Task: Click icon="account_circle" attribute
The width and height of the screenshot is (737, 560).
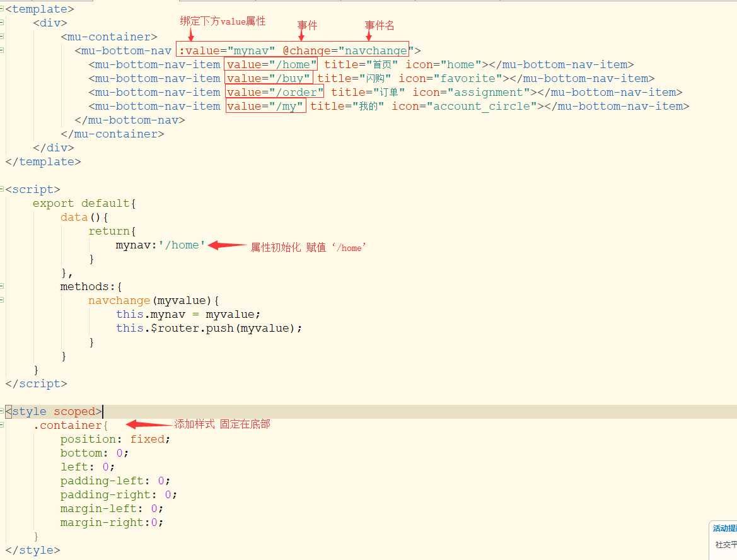Action: 465,107
